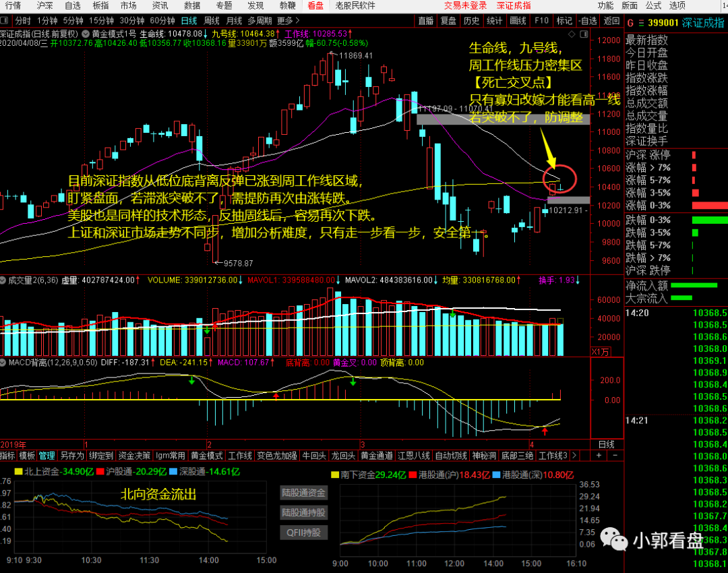Select the 江恩八线 indicator tab
Image resolution: width=728 pixels, height=573 pixels.
414,456
